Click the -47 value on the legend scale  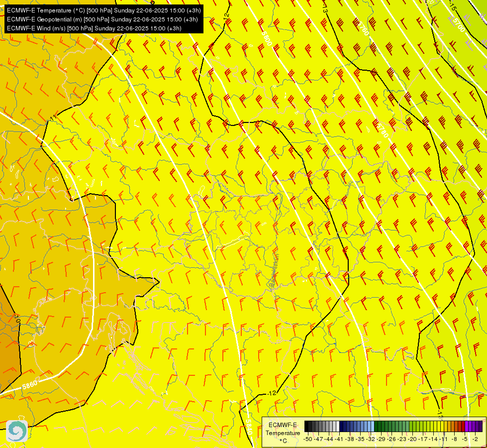click(318, 439)
